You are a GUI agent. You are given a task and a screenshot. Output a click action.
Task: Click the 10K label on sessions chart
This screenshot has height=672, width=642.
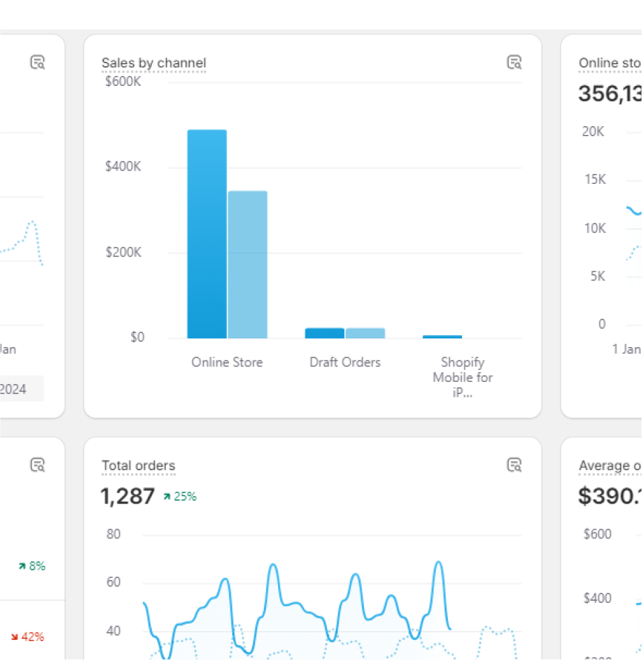[595, 228]
